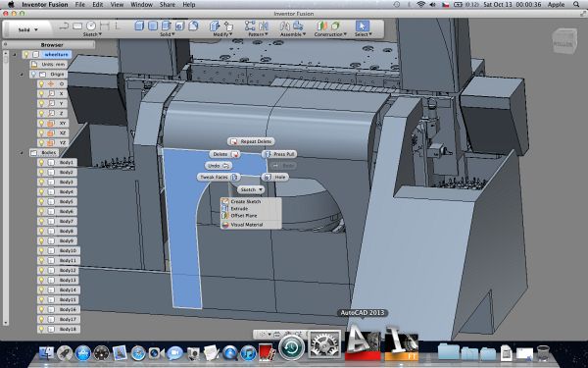Click Delete in marking menu
Image resolution: width=588 pixels, height=368 pixels.
[x=224, y=154]
